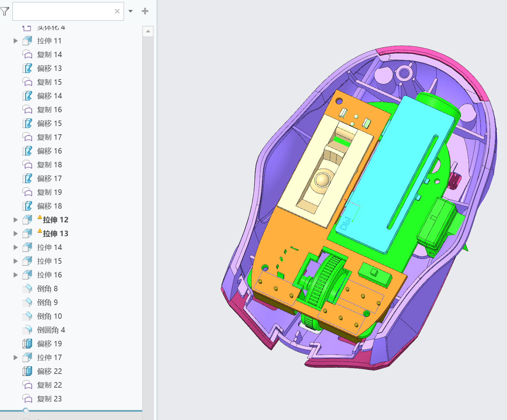
Task: Select the 偏移 19 offset icon
Action: (x=27, y=344)
